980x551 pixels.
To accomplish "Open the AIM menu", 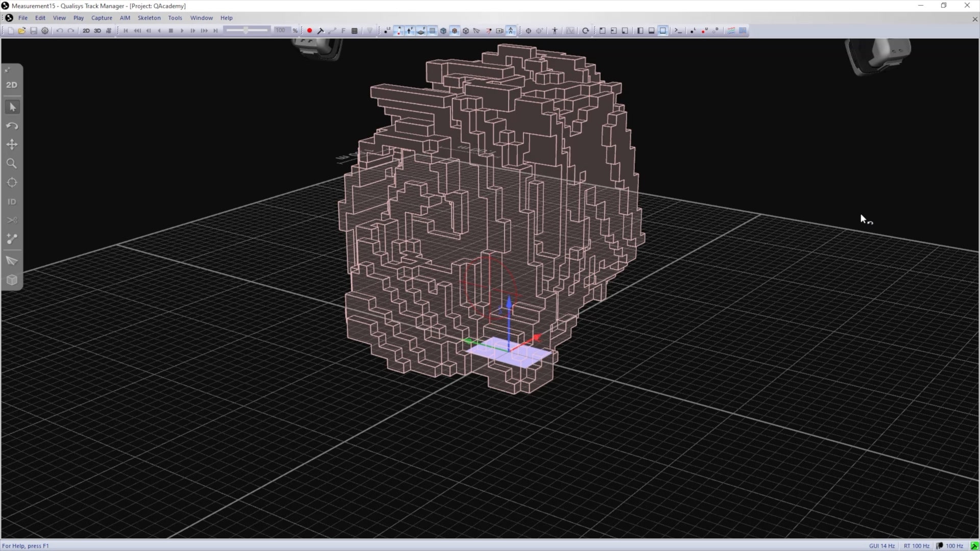I will click(125, 18).
